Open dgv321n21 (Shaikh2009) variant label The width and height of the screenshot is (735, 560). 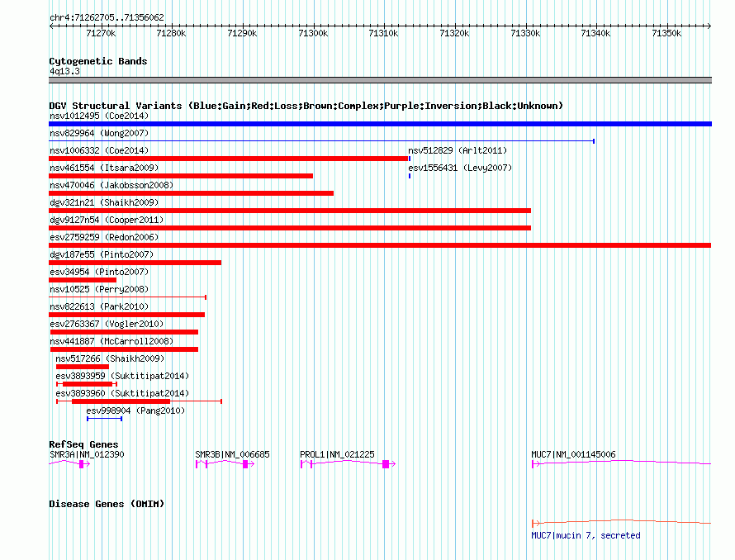click(104, 202)
